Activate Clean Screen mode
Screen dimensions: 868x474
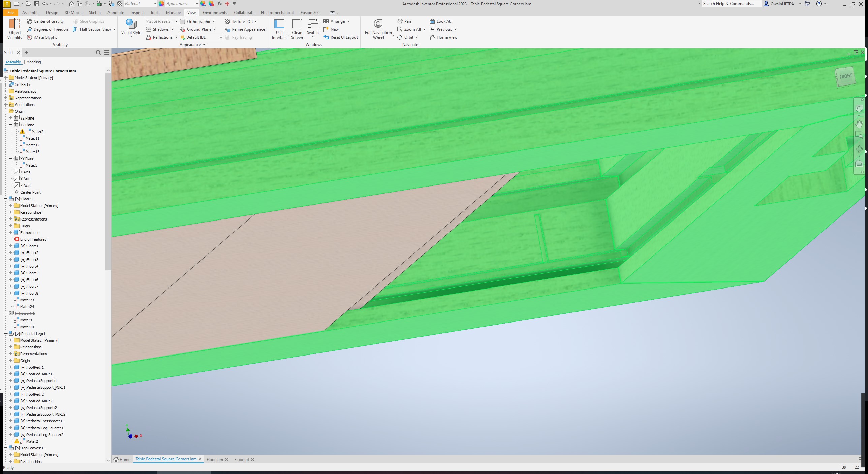(x=297, y=29)
